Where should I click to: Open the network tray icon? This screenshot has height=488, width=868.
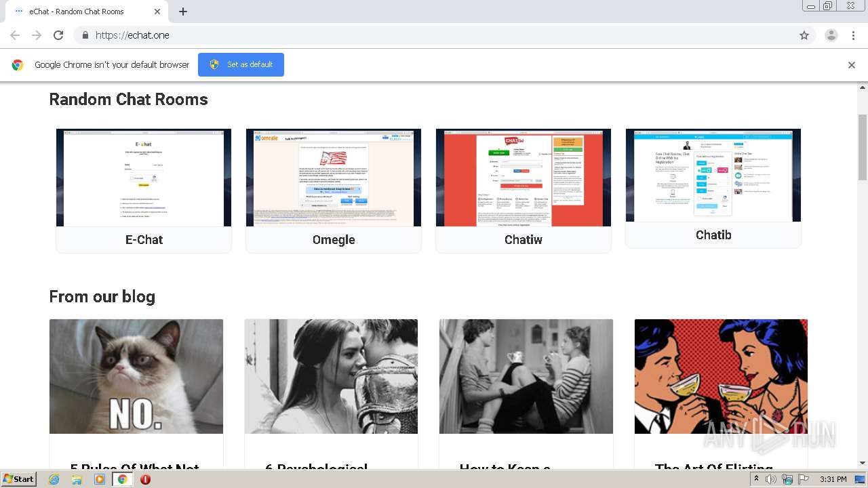point(787,479)
